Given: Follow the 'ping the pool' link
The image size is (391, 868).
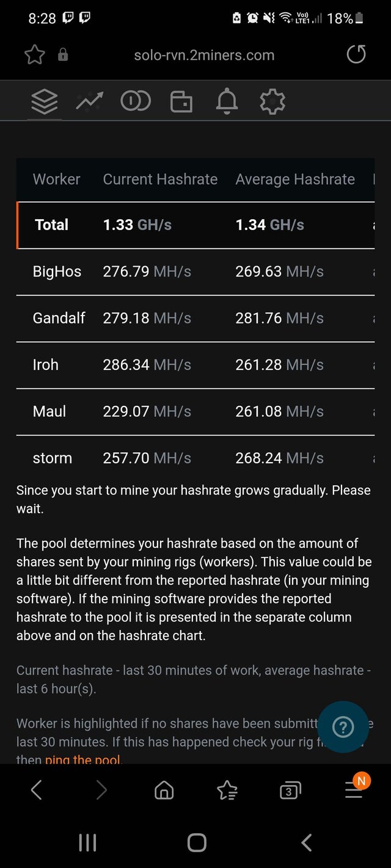Looking at the screenshot, I should pos(84,760).
